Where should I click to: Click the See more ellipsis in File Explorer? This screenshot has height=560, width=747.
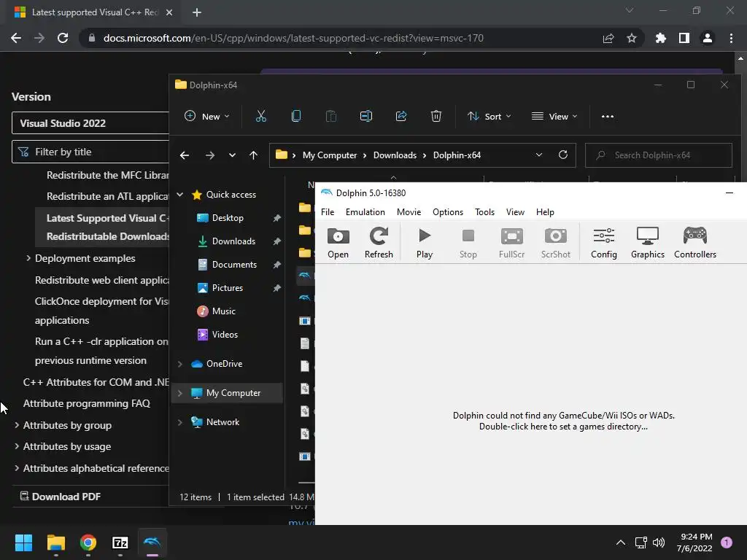tap(608, 116)
